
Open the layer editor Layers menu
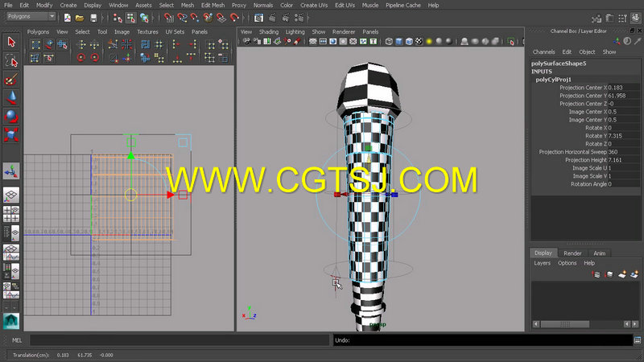click(542, 263)
